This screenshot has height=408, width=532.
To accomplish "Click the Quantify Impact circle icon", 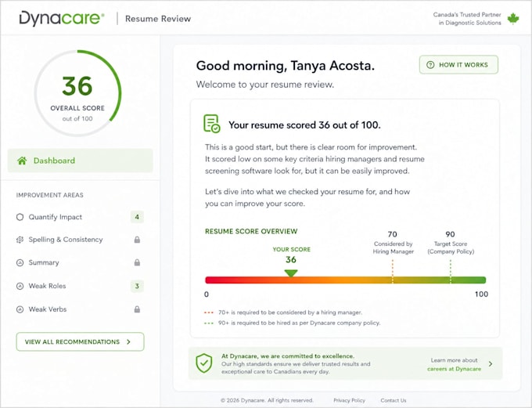I will pyautogui.click(x=20, y=217).
